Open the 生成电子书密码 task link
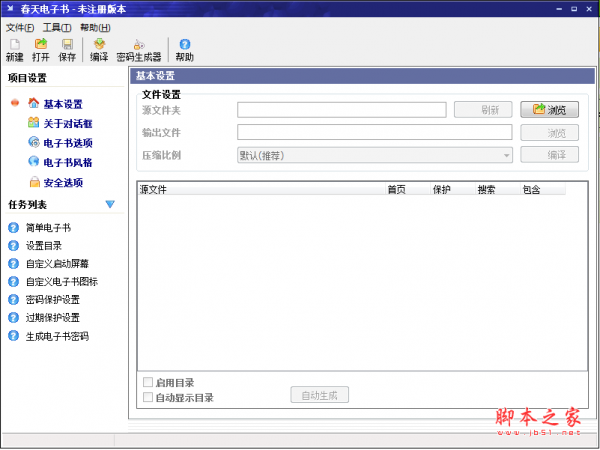 [57, 336]
